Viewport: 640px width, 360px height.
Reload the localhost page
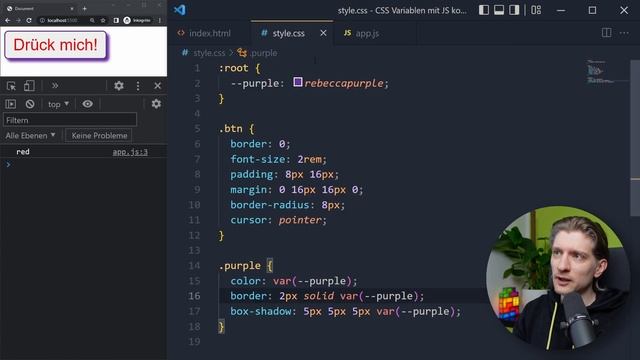pos(29,20)
